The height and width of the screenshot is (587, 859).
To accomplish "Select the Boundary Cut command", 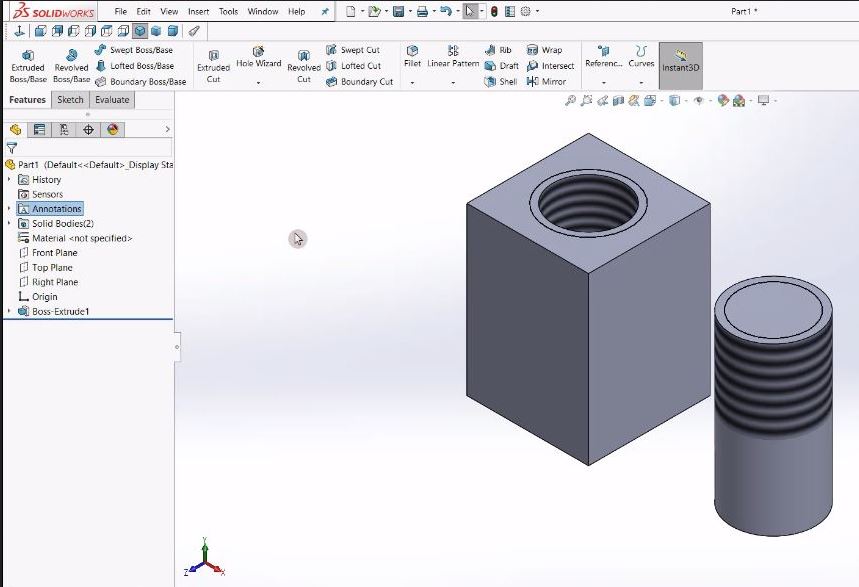I will 359,82.
